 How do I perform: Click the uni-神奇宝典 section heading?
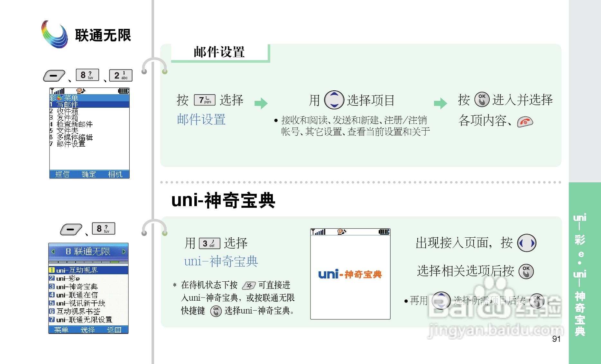tap(223, 200)
